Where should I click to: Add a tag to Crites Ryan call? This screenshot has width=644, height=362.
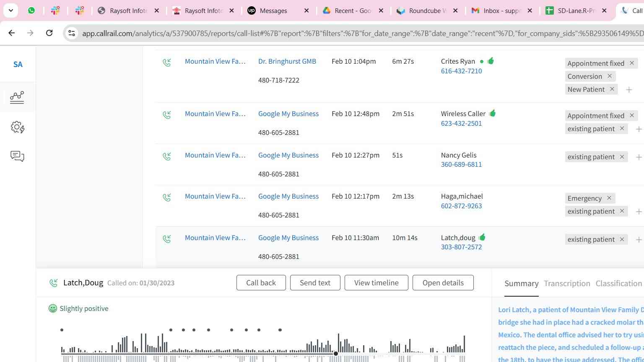click(629, 90)
